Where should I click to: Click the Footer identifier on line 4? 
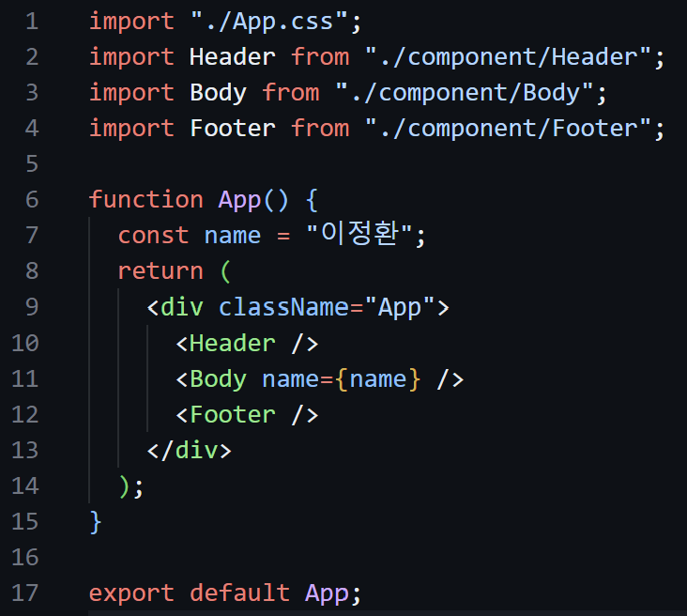coord(233,129)
